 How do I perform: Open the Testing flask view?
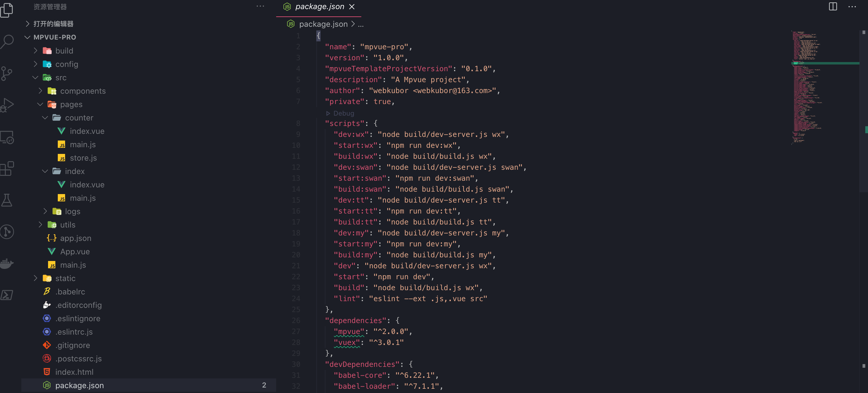7,200
